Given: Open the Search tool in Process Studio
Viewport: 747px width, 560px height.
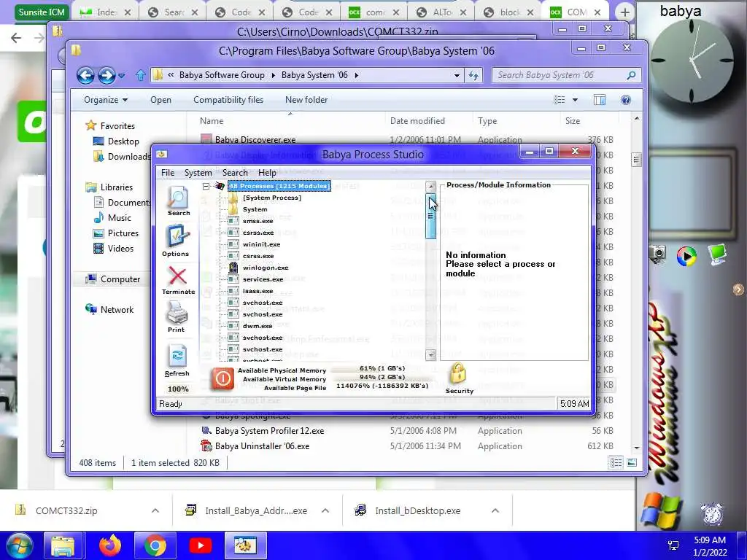Looking at the screenshot, I should (x=178, y=201).
